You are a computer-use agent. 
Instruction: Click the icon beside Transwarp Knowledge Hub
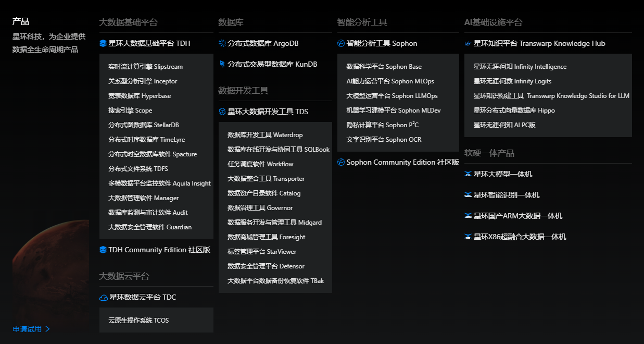pyautogui.click(x=468, y=44)
